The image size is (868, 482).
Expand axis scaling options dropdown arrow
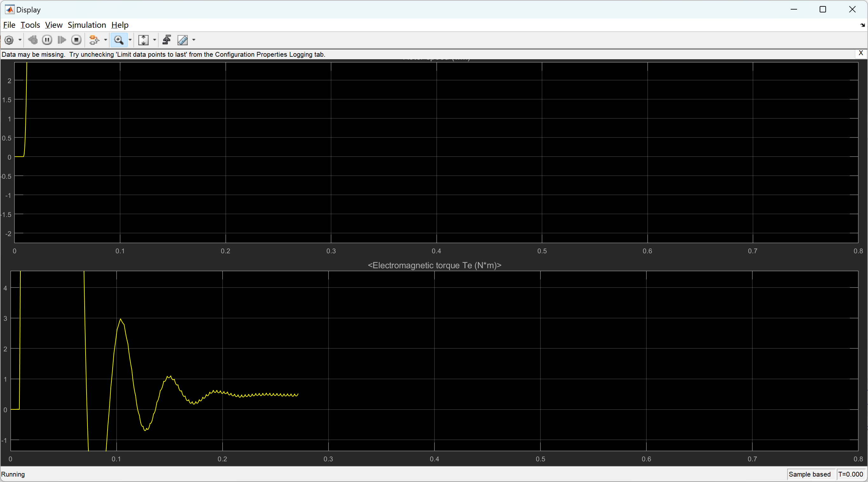[155, 40]
